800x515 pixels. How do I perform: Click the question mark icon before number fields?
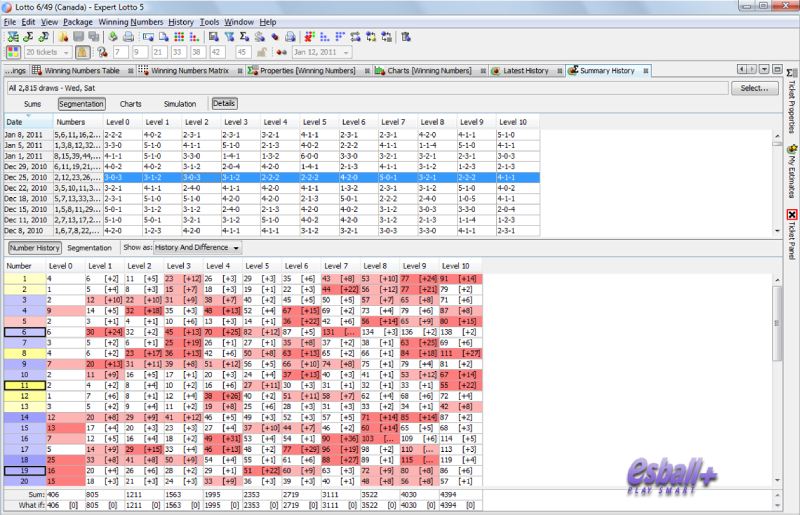coord(103,52)
